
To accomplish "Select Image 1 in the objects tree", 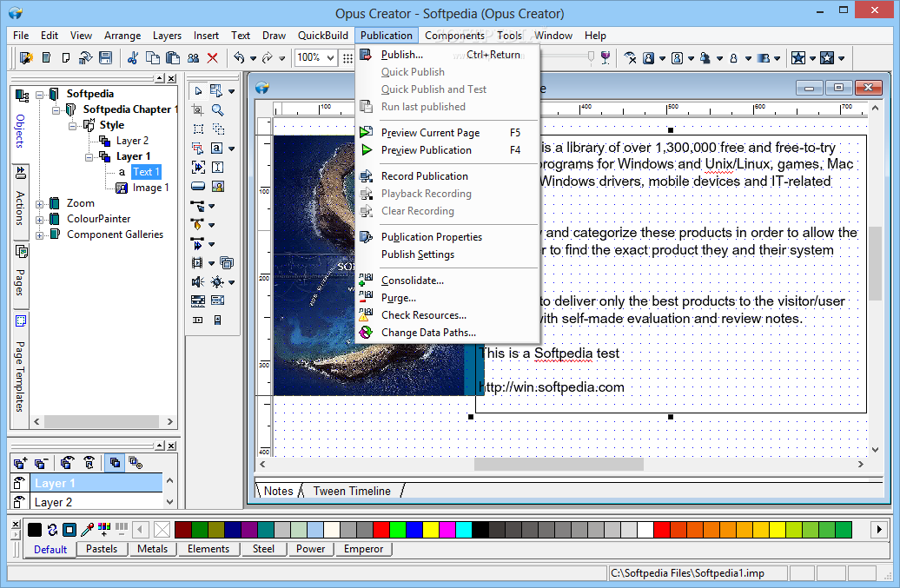I will pos(150,188).
